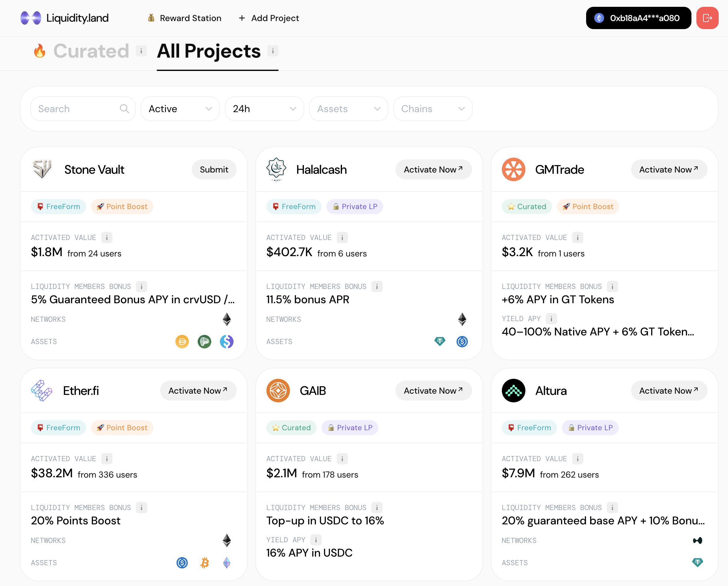728x586 pixels.
Task: Click the Bitcoin asset icon on Ether.fi
Action: tap(204, 563)
